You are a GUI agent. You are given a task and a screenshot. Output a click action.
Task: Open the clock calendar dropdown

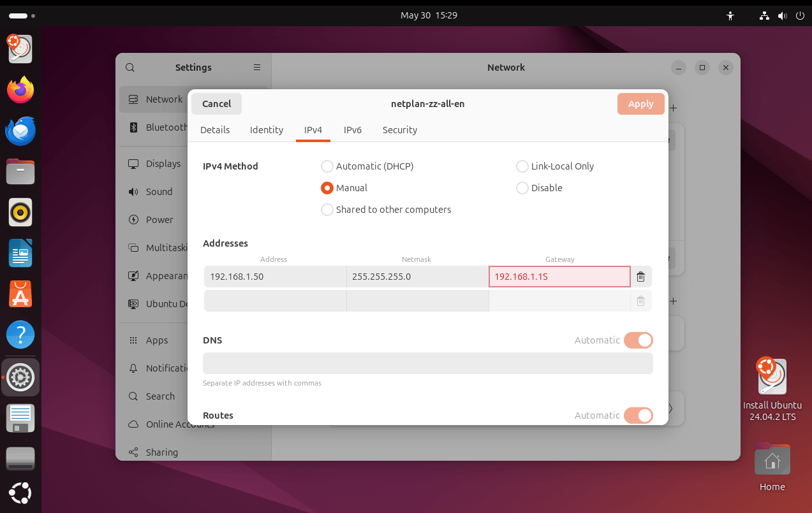pyautogui.click(x=429, y=15)
